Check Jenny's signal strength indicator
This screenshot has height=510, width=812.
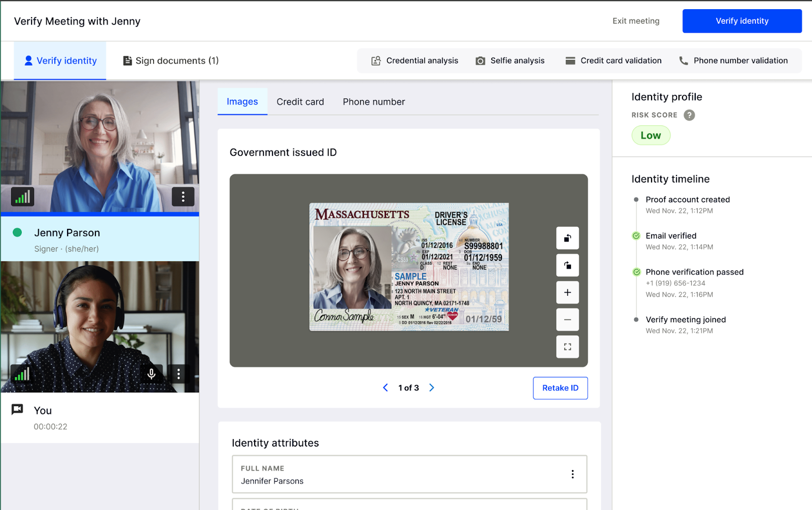[x=22, y=196]
